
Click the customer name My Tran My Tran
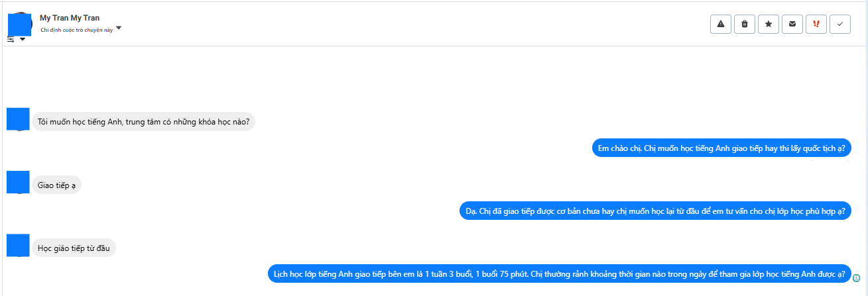(x=70, y=18)
